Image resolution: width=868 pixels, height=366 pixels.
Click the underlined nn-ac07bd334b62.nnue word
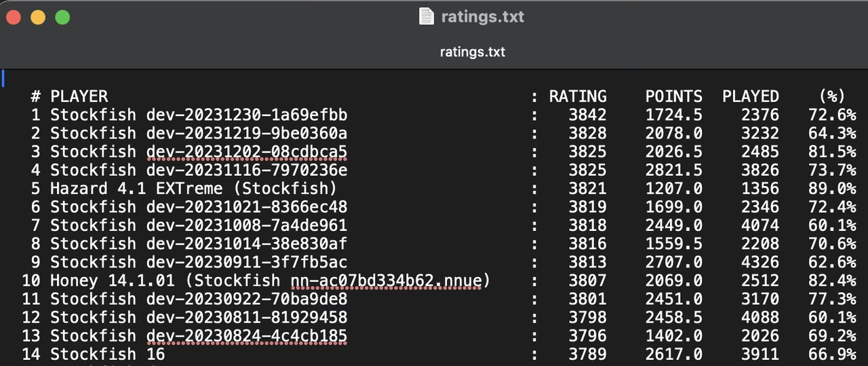point(386,280)
